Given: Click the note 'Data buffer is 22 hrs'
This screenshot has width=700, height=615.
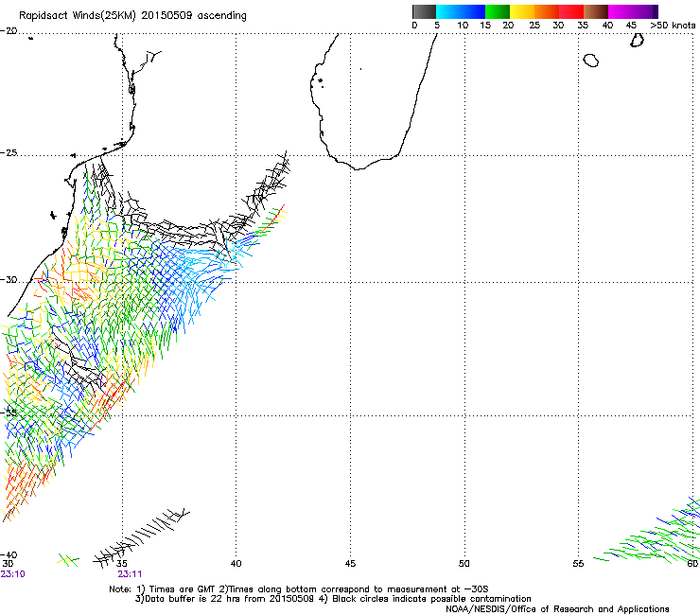Looking at the screenshot, I should click(x=192, y=599).
